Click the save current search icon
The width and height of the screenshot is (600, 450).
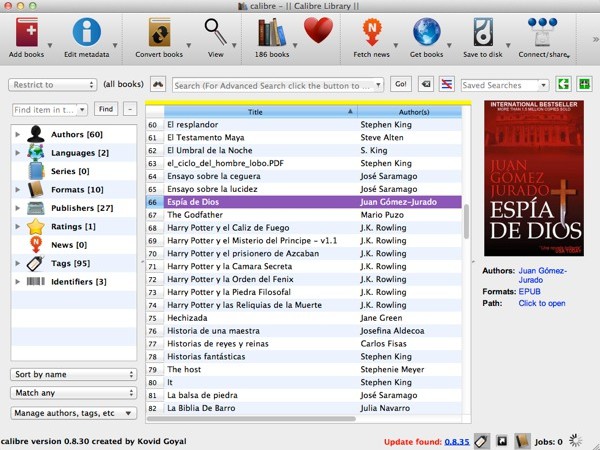[x=584, y=84]
